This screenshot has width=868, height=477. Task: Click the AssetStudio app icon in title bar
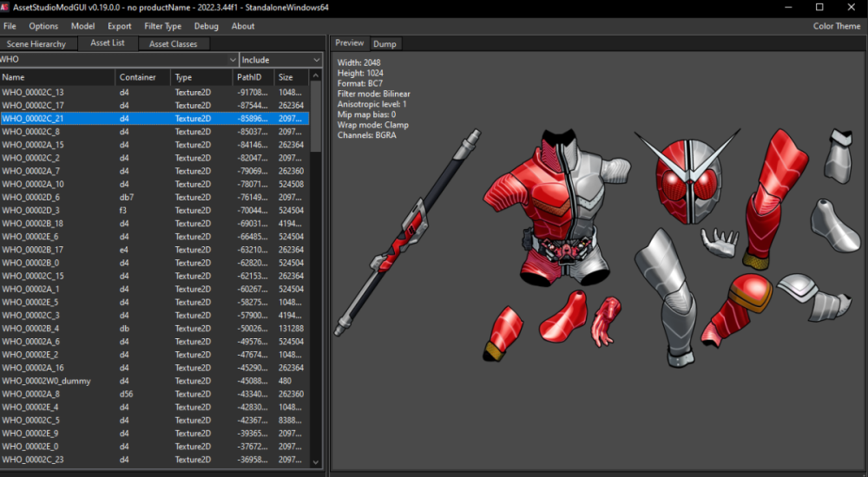tap(3, 7)
